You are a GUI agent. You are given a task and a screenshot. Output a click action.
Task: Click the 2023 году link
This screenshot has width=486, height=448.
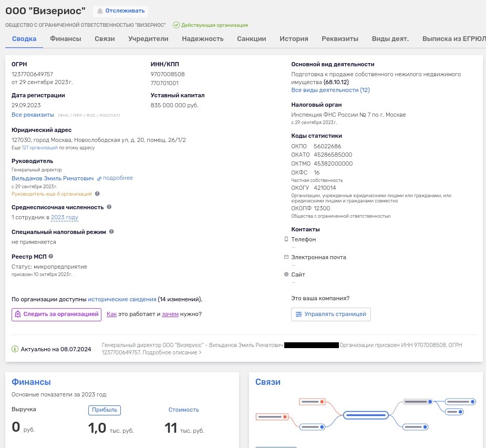(65, 217)
